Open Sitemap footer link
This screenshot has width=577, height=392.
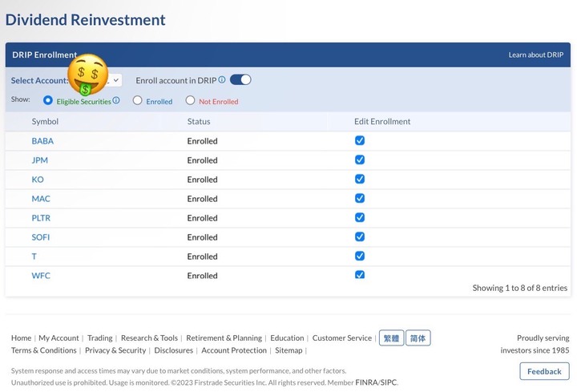[x=288, y=350]
